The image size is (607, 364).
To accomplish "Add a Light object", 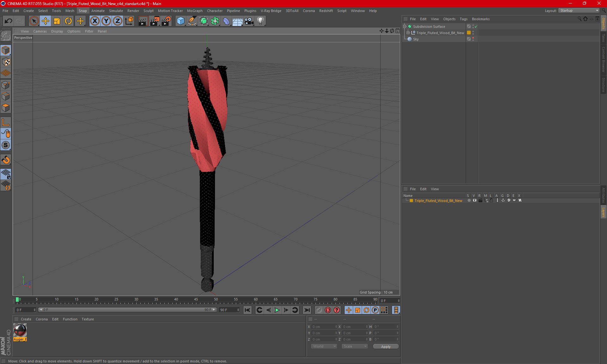I will (260, 21).
